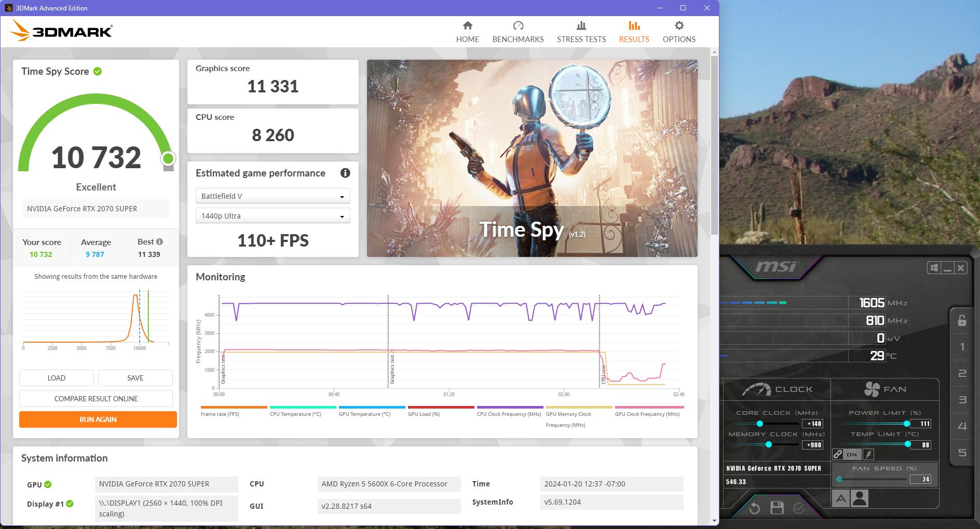Select profile slot 2 in Afterburner
This screenshot has height=529, width=980.
tap(962, 373)
